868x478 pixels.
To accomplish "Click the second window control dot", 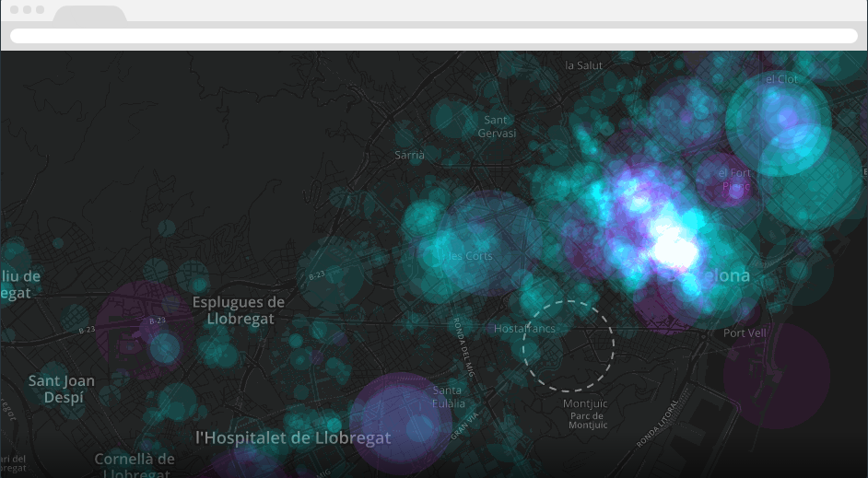I will pyautogui.click(x=27, y=9).
